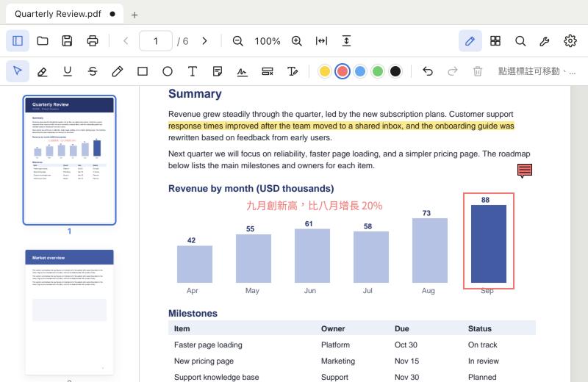Image resolution: width=588 pixels, height=382 pixels.
Task: Choose the green color swatch
Action: pyautogui.click(x=378, y=71)
